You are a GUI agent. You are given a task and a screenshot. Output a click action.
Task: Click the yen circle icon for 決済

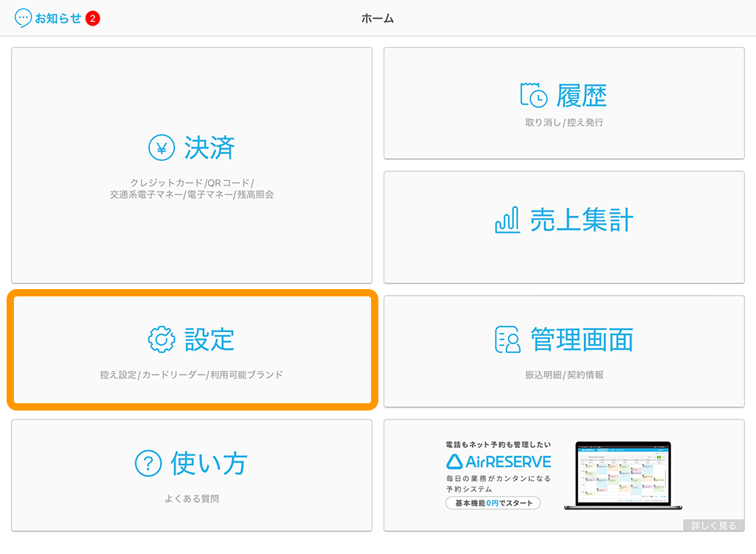click(162, 148)
